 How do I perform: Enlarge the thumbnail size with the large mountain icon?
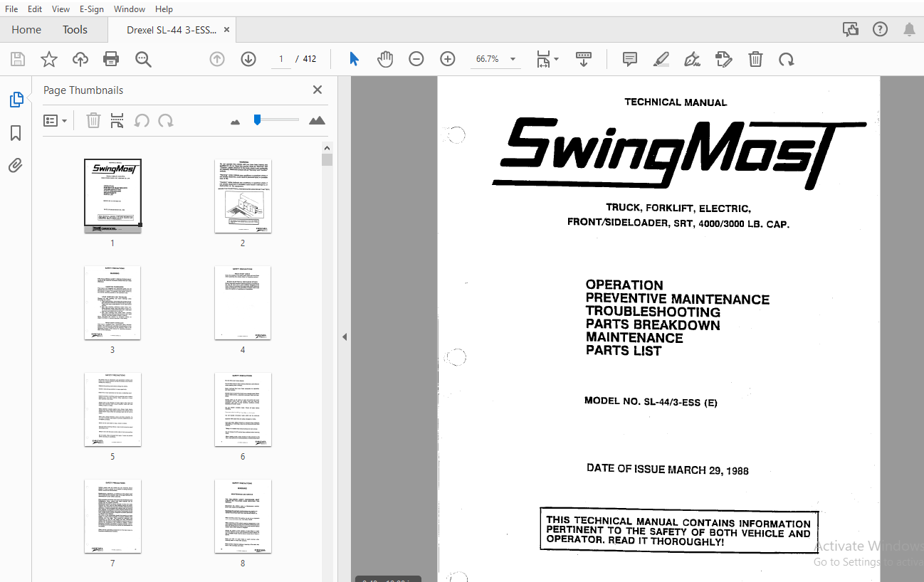coord(317,120)
